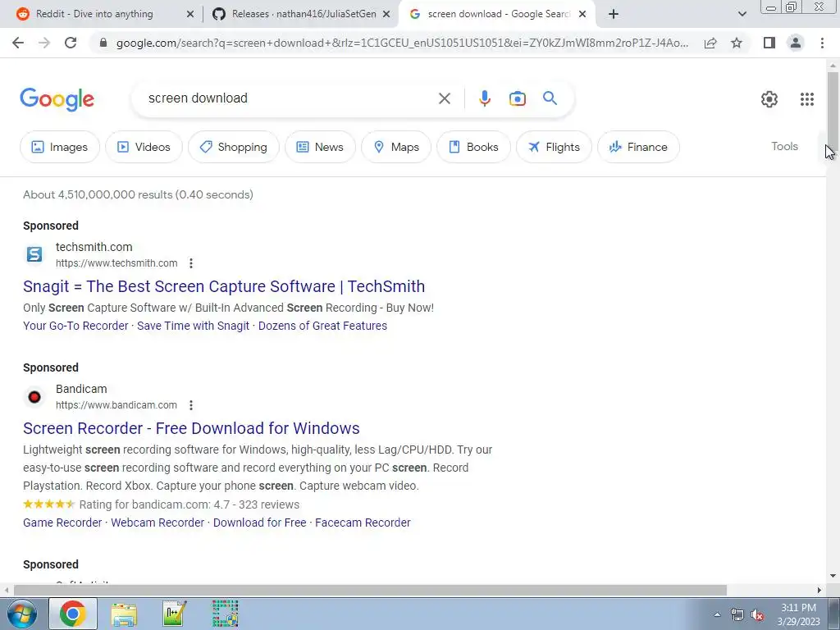Open Chrome from the taskbar
Image resolution: width=840 pixels, height=630 pixels.
[x=73, y=614]
